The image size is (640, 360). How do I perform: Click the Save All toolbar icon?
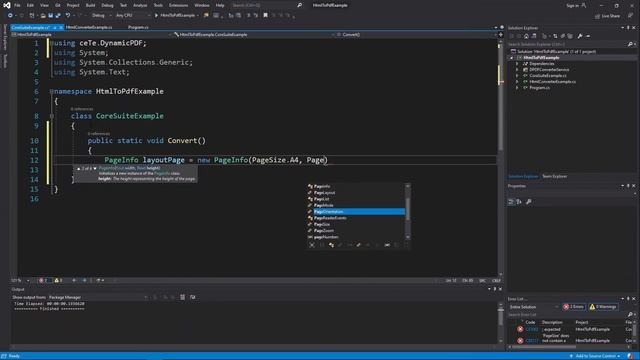click(58, 16)
